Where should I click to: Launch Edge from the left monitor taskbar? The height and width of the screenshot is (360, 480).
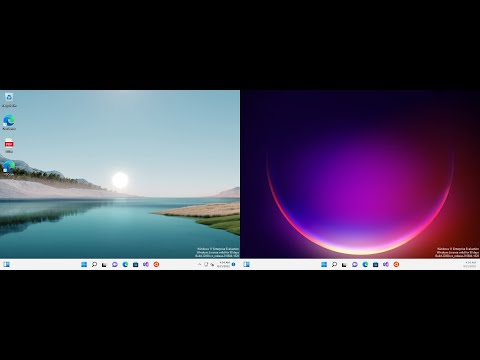point(125,264)
